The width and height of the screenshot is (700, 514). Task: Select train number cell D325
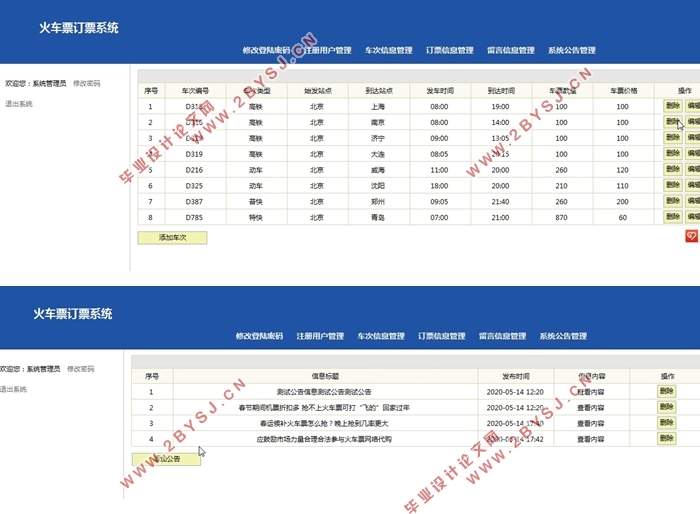point(194,186)
